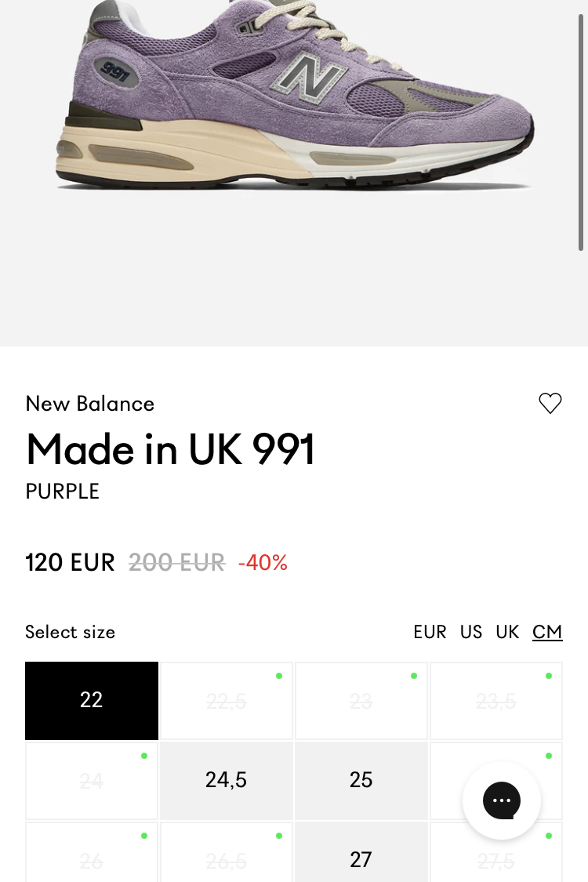Switch size units to UK
Screen dimensions: 588x882
(x=507, y=632)
